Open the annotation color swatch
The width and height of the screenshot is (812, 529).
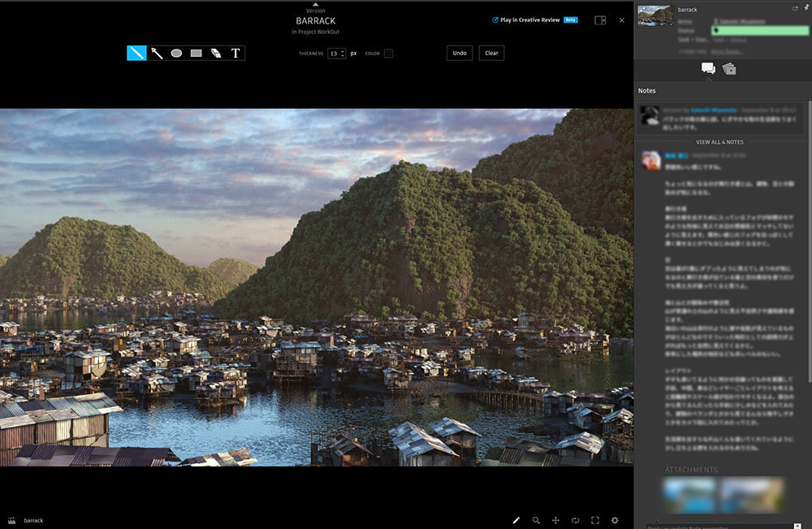388,53
